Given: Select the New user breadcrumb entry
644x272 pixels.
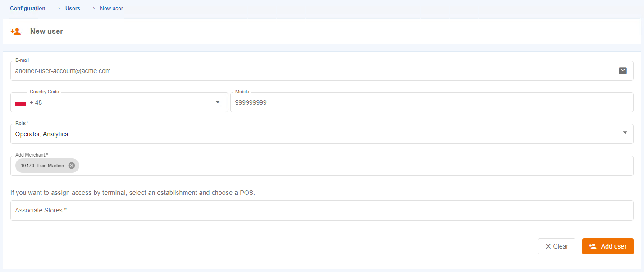Looking at the screenshot, I should click(x=111, y=8).
